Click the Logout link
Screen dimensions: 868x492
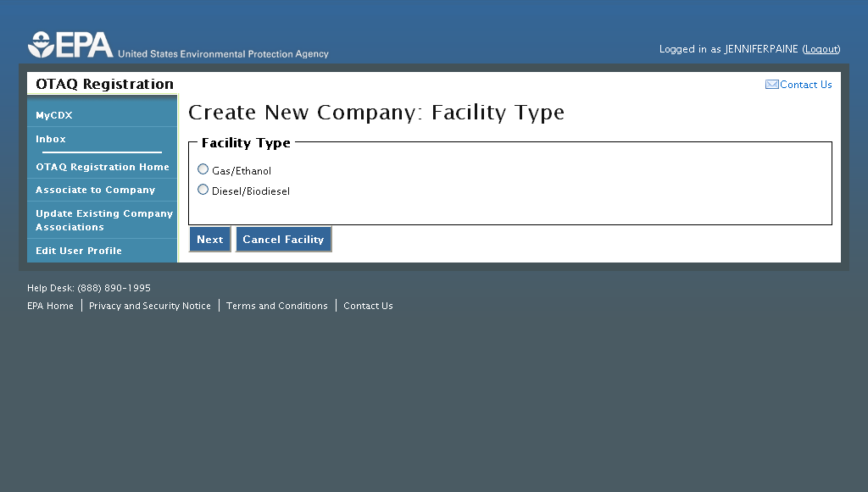pyautogui.click(x=821, y=49)
